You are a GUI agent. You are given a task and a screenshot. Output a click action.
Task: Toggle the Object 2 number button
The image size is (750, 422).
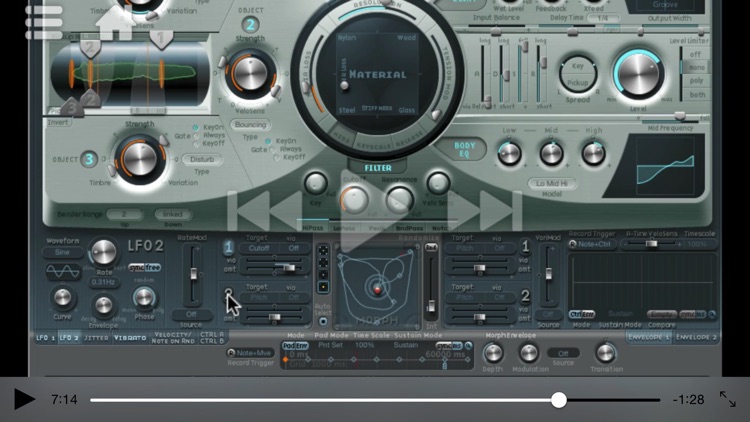click(x=250, y=24)
